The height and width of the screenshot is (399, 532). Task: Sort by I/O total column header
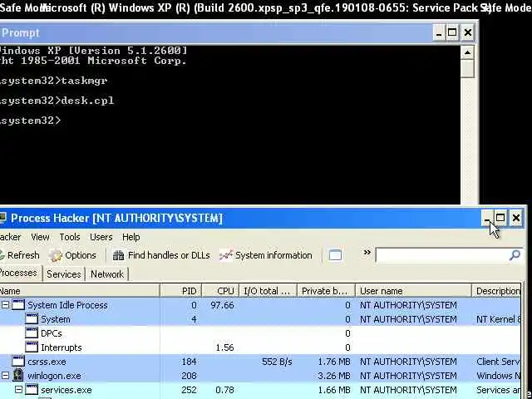tap(268, 291)
